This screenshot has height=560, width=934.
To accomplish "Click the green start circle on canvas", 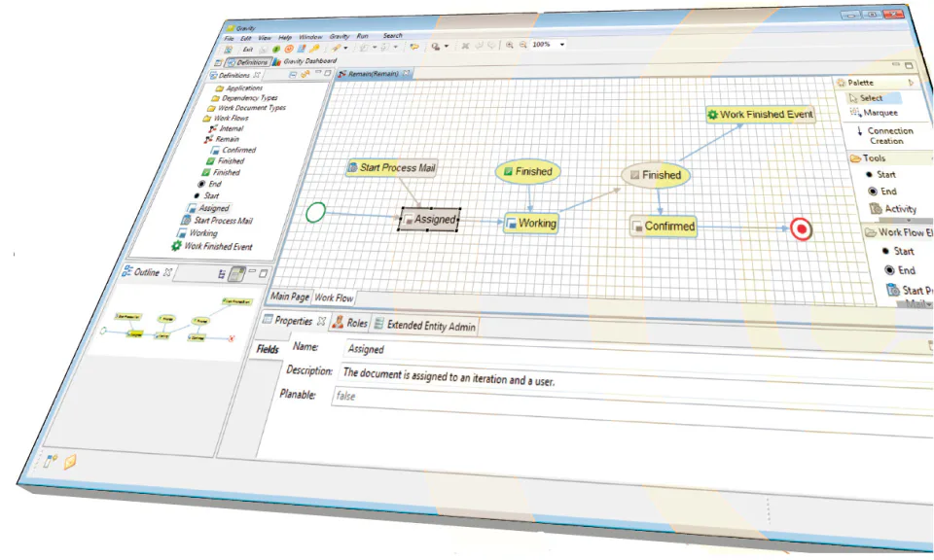I will (315, 213).
